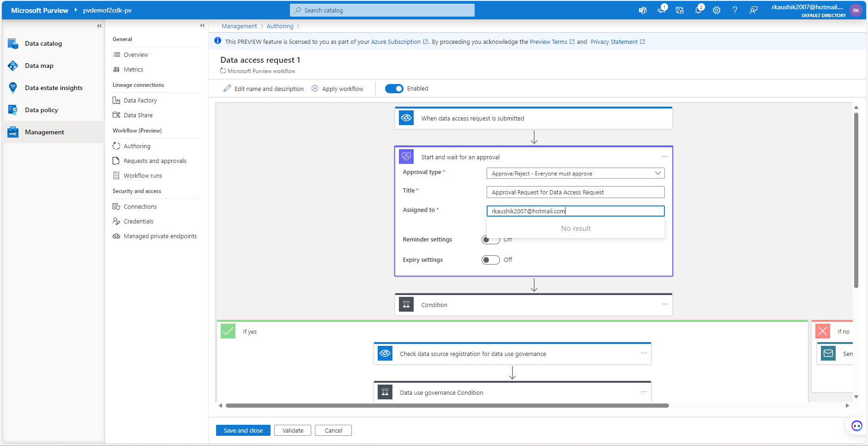Click the data access request trigger icon

coord(406,118)
